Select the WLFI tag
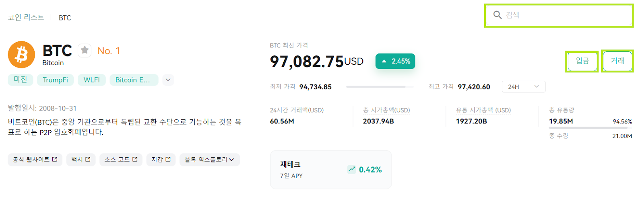This screenshot has height=197, width=644. [x=92, y=80]
